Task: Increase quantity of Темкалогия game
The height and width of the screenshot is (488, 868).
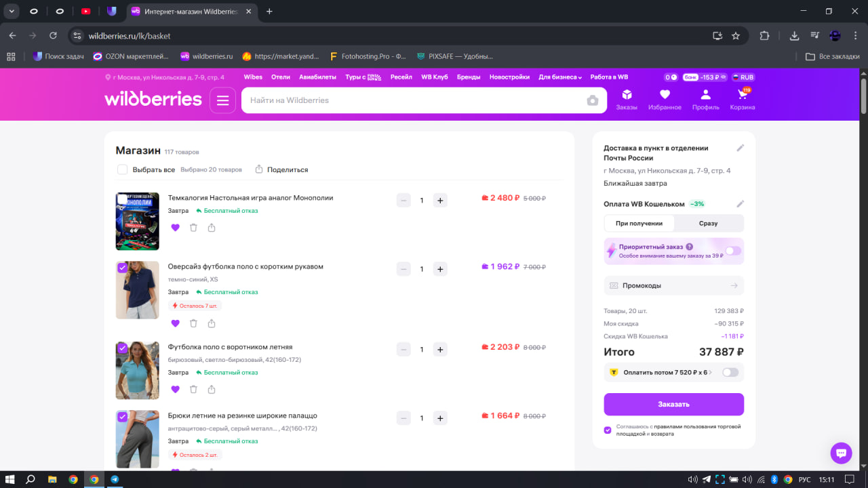Action: coord(440,200)
